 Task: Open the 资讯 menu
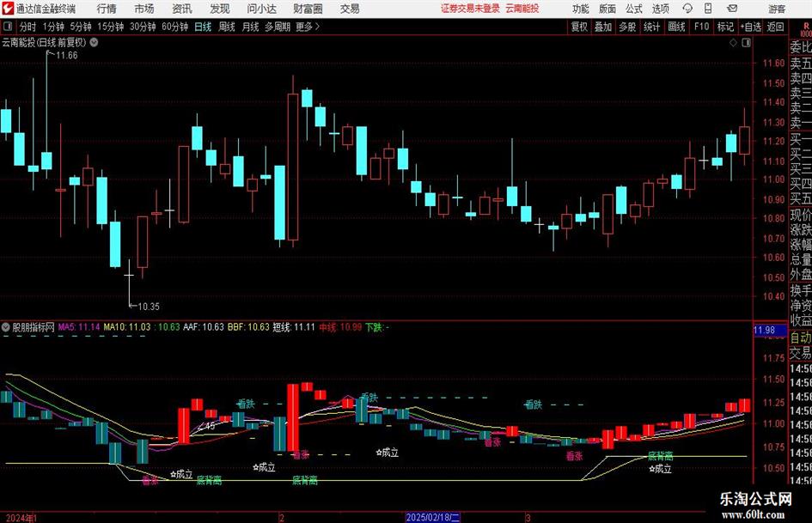click(182, 9)
